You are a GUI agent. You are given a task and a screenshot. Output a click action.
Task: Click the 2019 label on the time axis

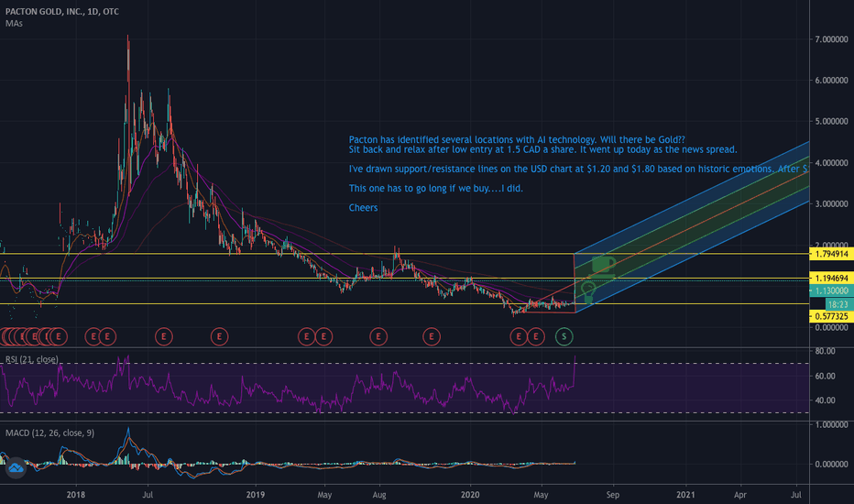[256, 495]
